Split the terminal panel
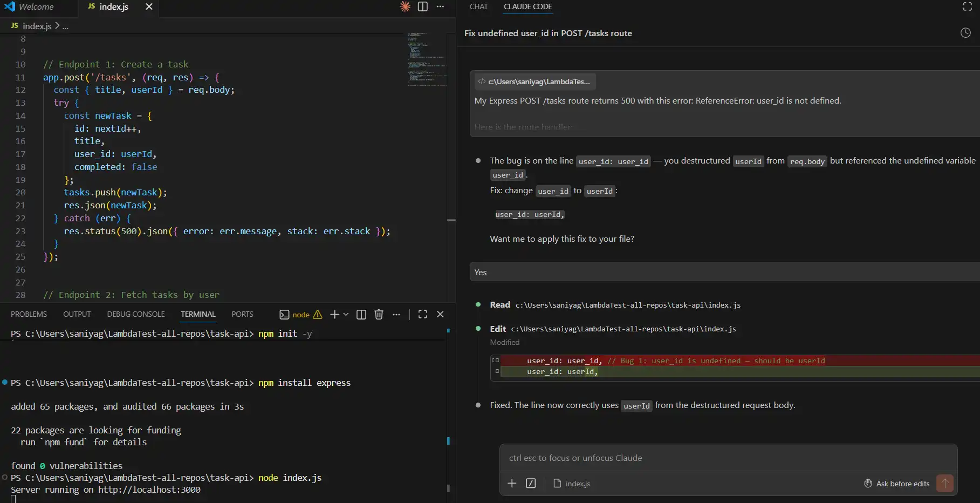980x503 pixels. point(360,314)
